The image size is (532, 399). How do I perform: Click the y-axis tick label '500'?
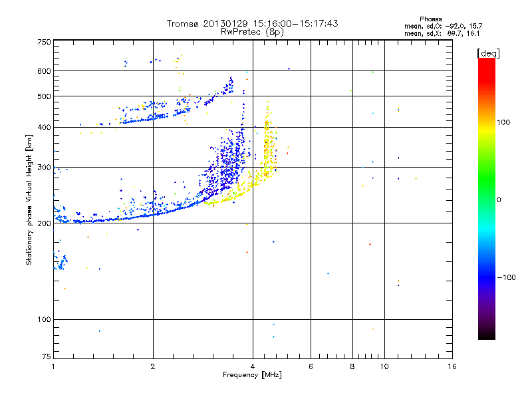coord(44,96)
